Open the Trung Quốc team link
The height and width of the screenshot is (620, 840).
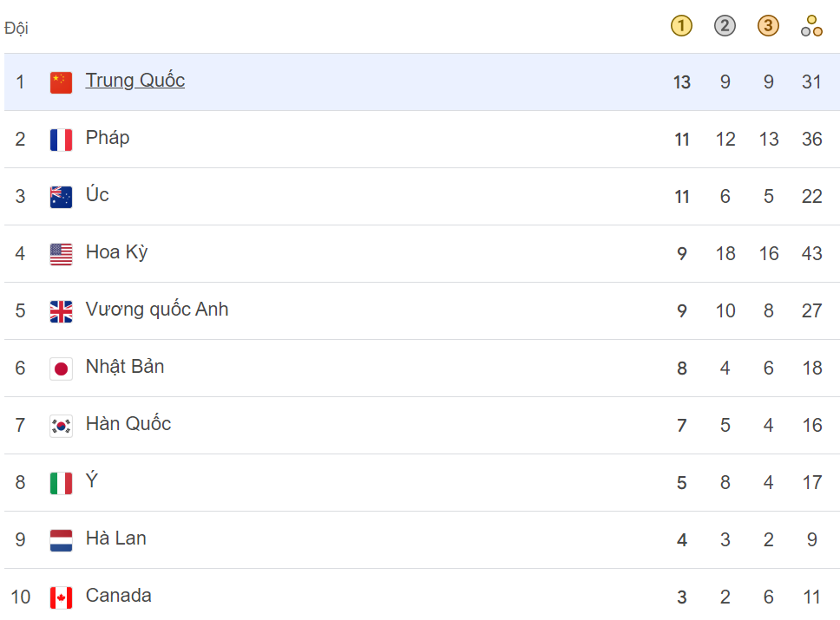point(135,80)
